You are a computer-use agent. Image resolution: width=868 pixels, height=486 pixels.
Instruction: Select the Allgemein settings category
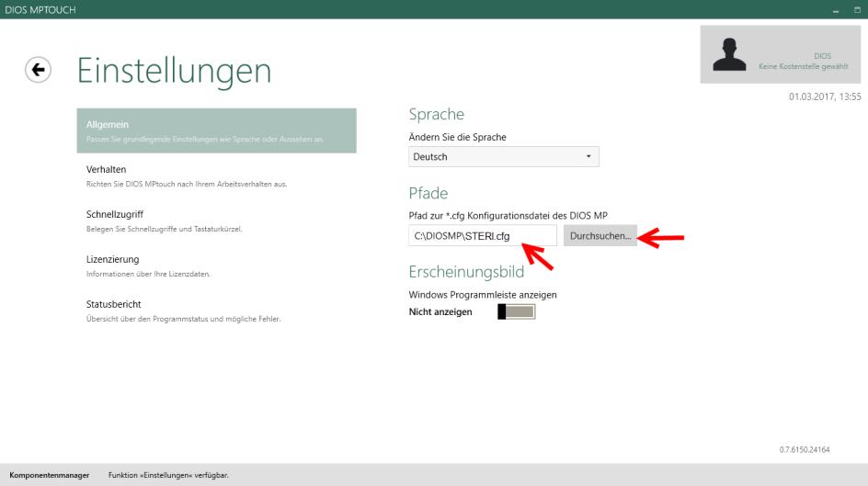pos(216,130)
